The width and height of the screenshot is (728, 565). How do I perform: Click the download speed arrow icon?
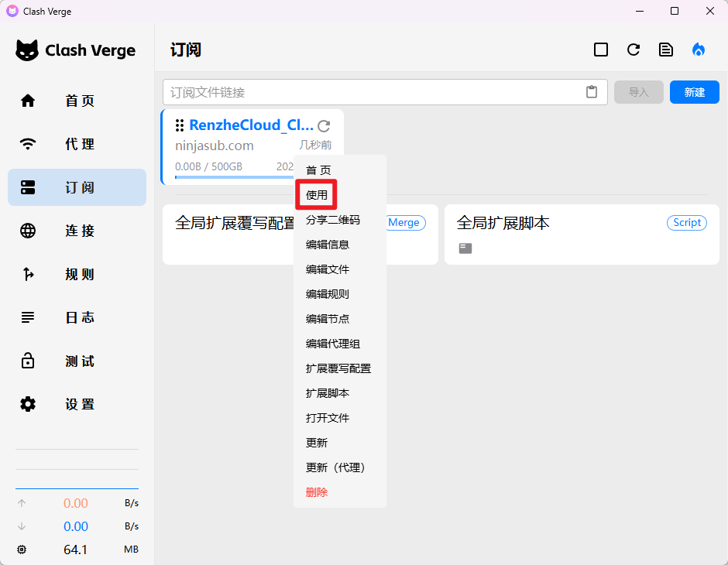(x=22, y=526)
